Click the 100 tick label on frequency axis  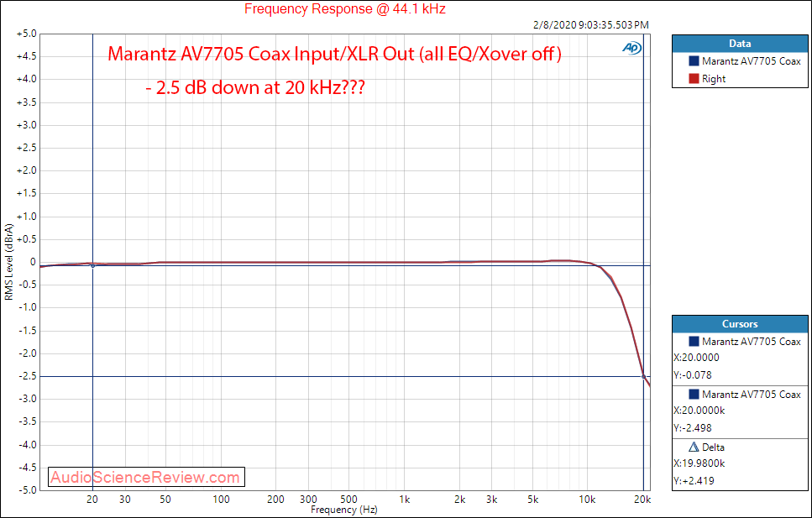(x=221, y=500)
